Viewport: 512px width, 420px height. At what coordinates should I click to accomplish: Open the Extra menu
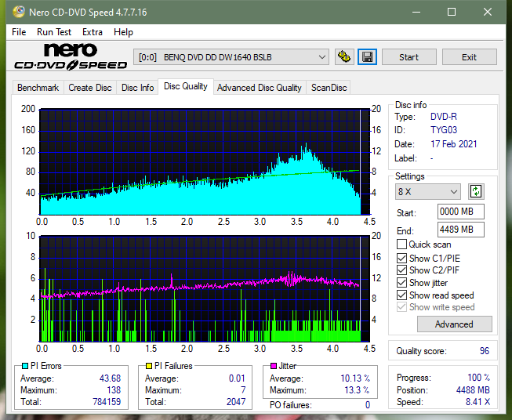pyautogui.click(x=93, y=32)
